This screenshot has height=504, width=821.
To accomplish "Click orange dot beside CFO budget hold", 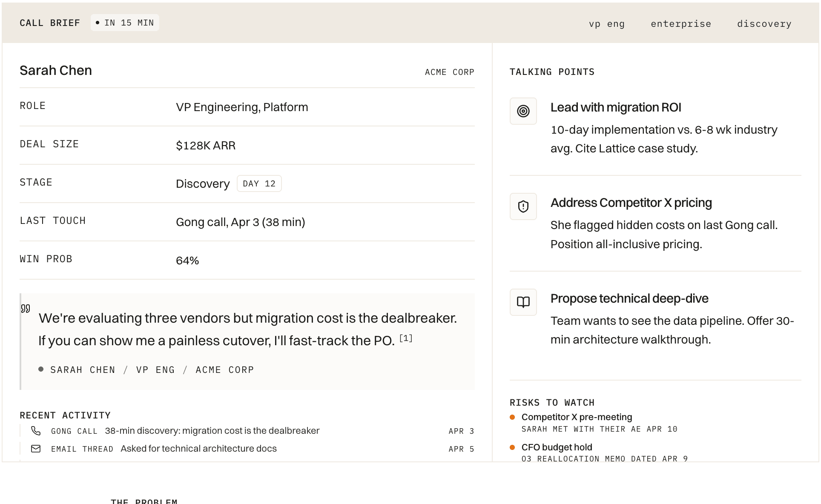I will click(513, 447).
